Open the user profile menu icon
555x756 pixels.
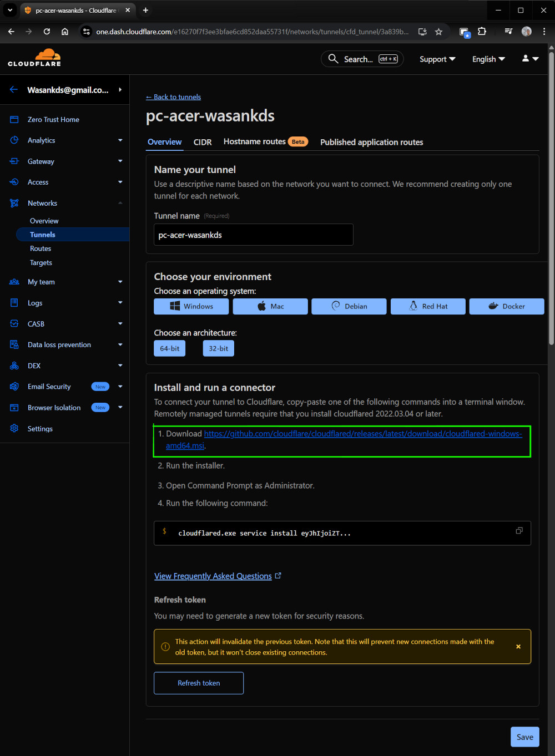point(530,59)
